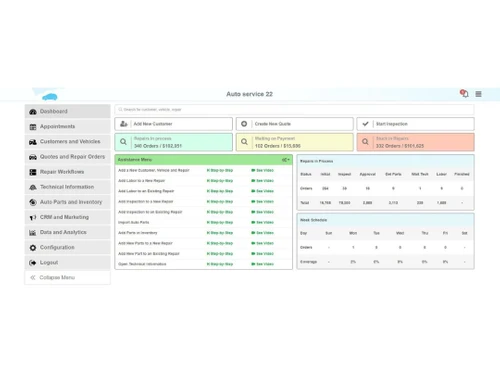Click the Create New Quote button
The width and height of the screenshot is (500, 375).
click(295, 124)
